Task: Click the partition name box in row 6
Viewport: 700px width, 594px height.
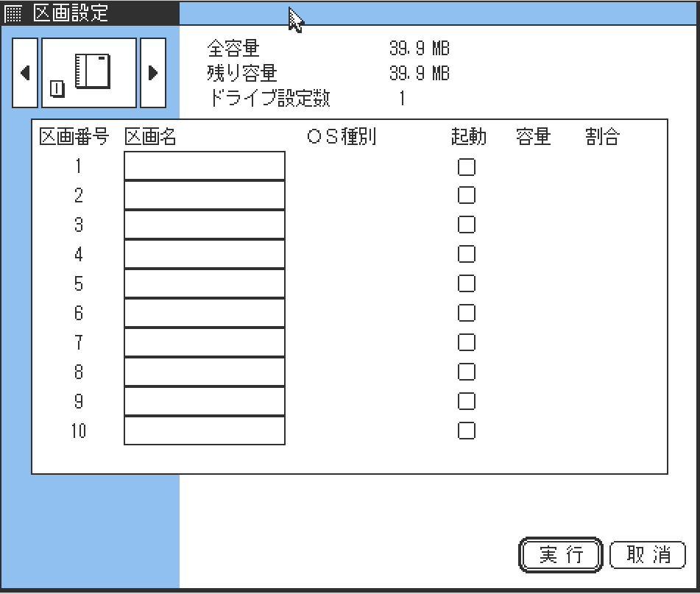Action: (x=205, y=313)
